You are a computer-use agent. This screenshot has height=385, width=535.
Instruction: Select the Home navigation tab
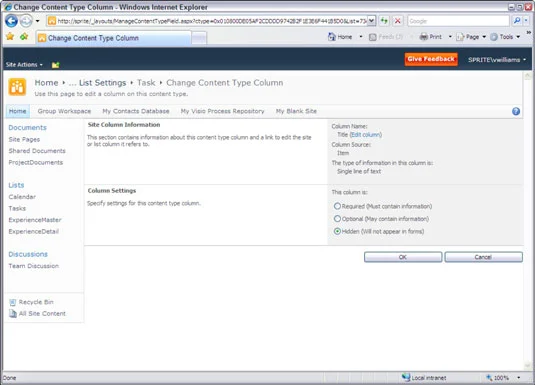(x=17, y=111)
